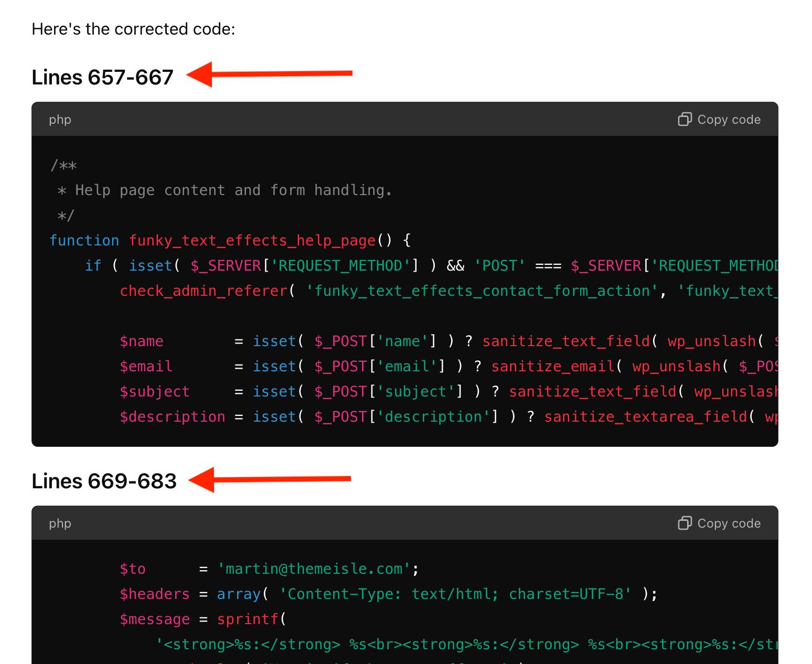Click the sanitize_email function call
Screen dimensions: 812x664
(x=552, y=366)
